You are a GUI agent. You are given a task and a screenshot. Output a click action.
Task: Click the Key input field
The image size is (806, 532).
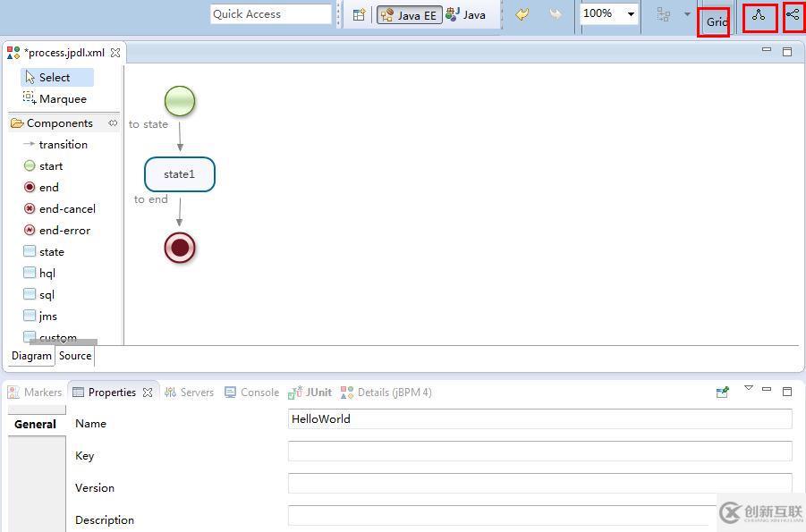[x=539, y=452]
